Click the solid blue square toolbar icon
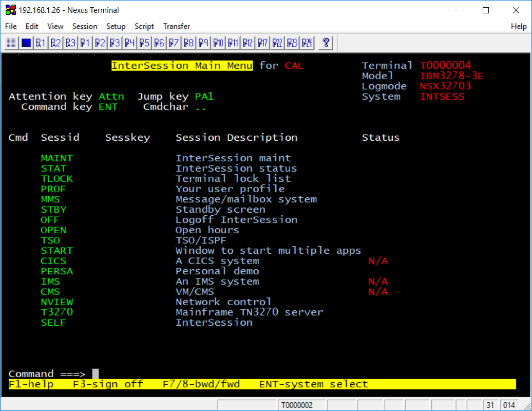532x411 pixels. (26, 43)
